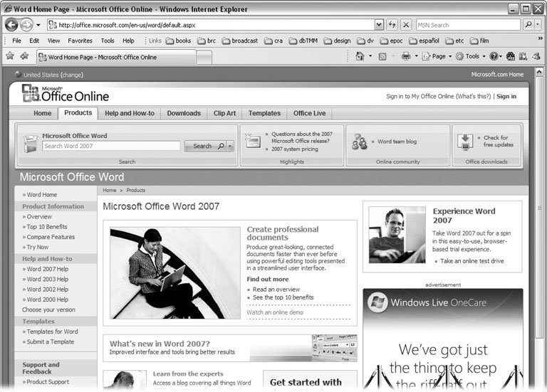Click the Home house icon in command bar
547x392 pixels.
point(360,56)
